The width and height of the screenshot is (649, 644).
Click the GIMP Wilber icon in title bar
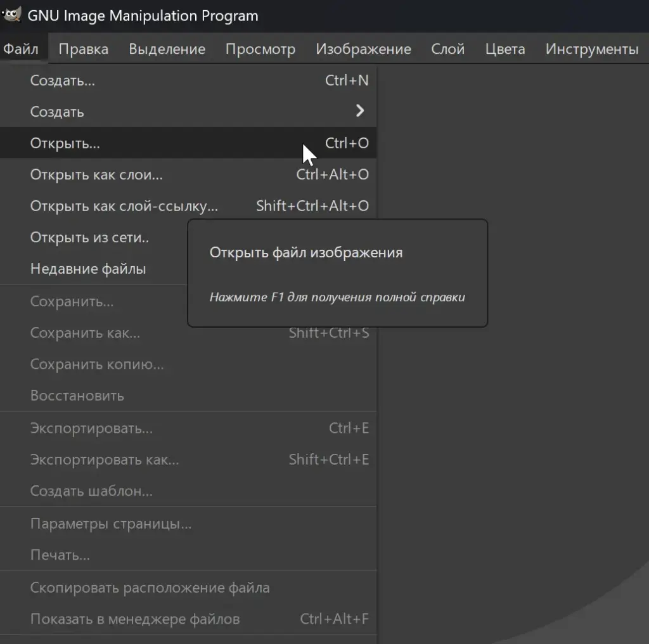pyautogui.click(x=11, y=15)
